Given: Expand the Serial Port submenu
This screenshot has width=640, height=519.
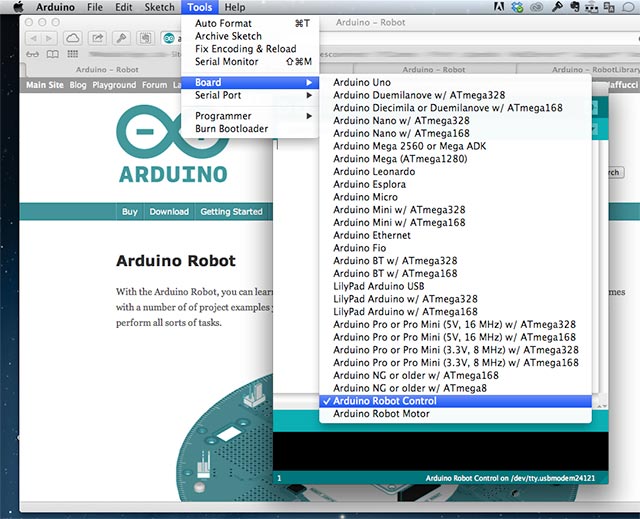Looking at the screenshot, I should pyautogui.click(x=250, y=95).
